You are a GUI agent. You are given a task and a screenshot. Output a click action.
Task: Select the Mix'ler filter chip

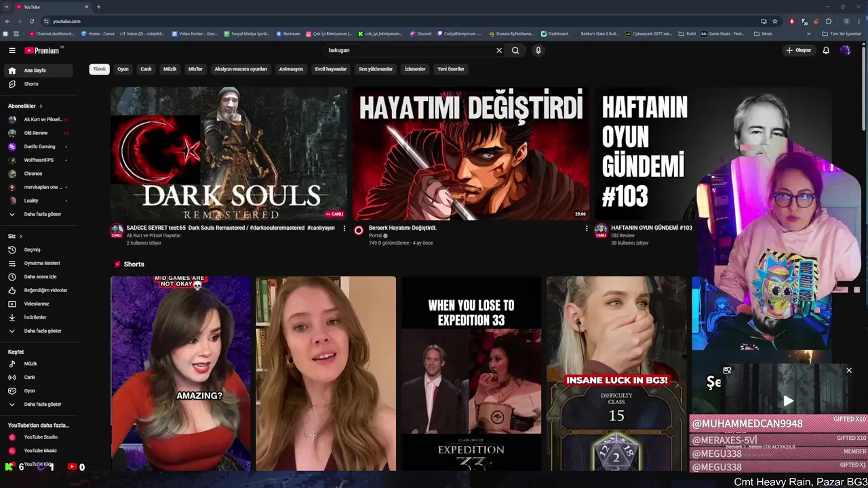click(195, 69)
